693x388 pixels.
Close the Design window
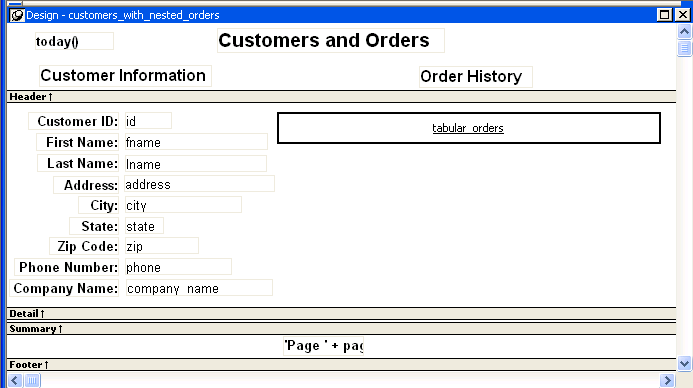[x=683, y=15]
